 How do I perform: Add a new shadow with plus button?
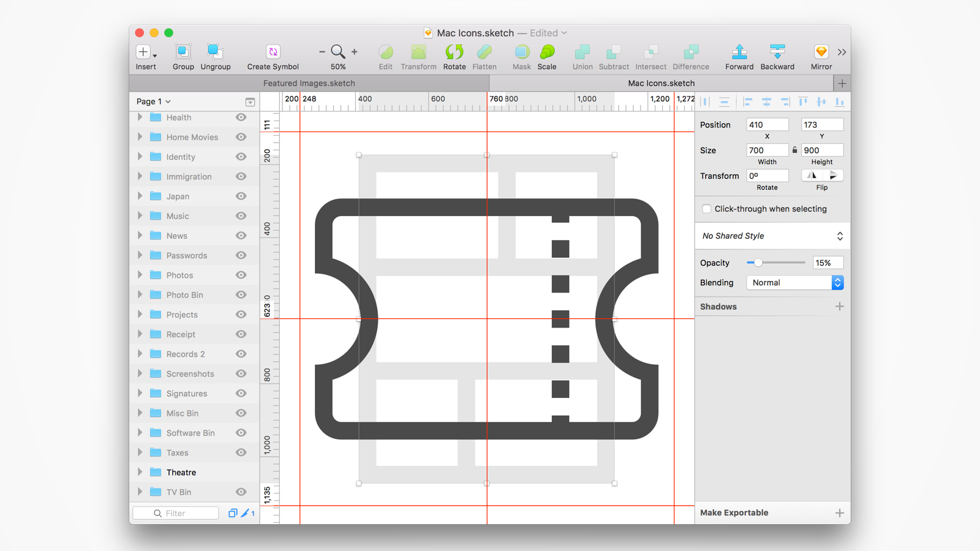[839, 307]
